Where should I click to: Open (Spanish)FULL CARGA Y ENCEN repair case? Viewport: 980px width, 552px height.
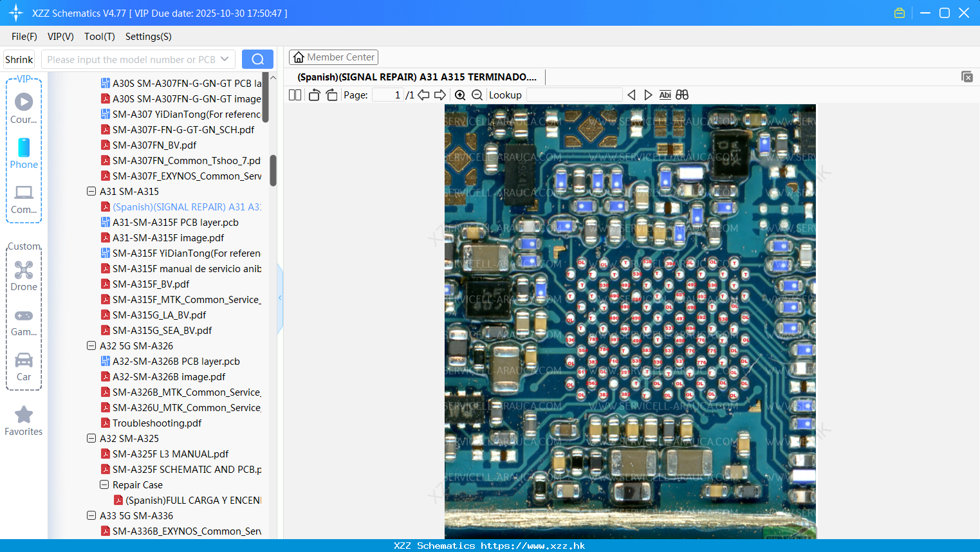pyautogui.click(x=187, y=500)
